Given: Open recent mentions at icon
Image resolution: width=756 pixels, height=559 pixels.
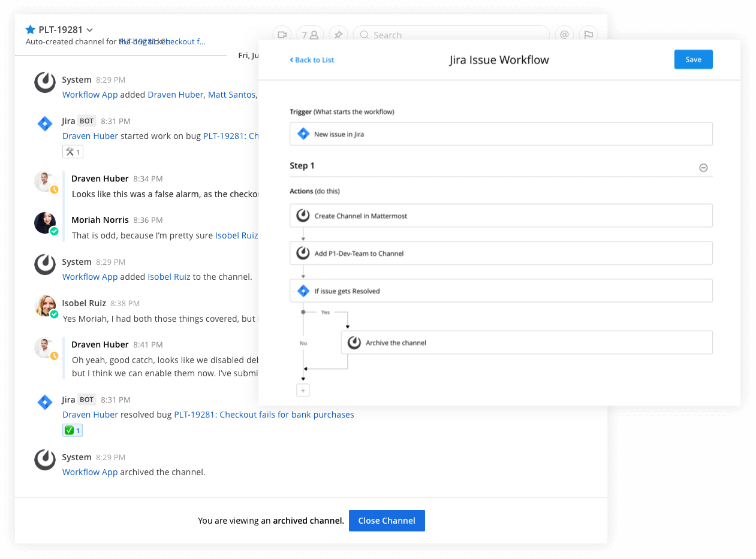Looking at the screenshot, I should [564, 35].
